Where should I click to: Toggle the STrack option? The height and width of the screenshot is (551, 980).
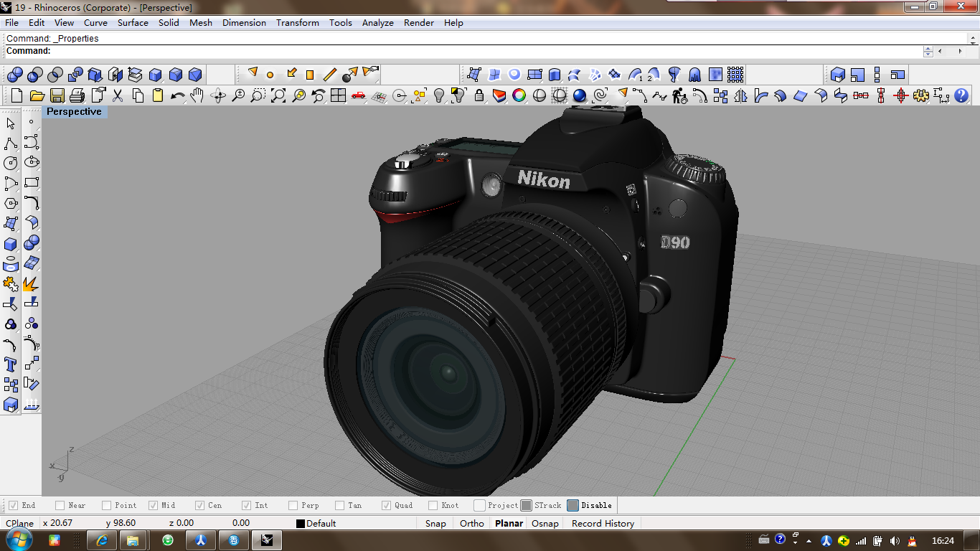527,506
